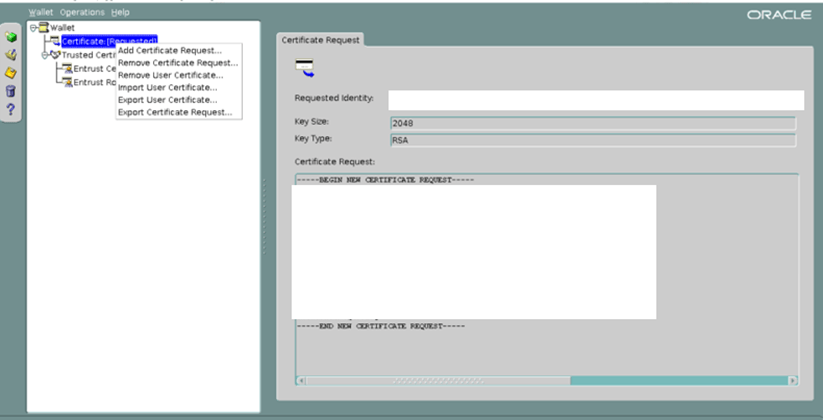Click the Wallet root node icon in tree
The width and height of the screenshot is (823, 420).
(x=44, y=27)
